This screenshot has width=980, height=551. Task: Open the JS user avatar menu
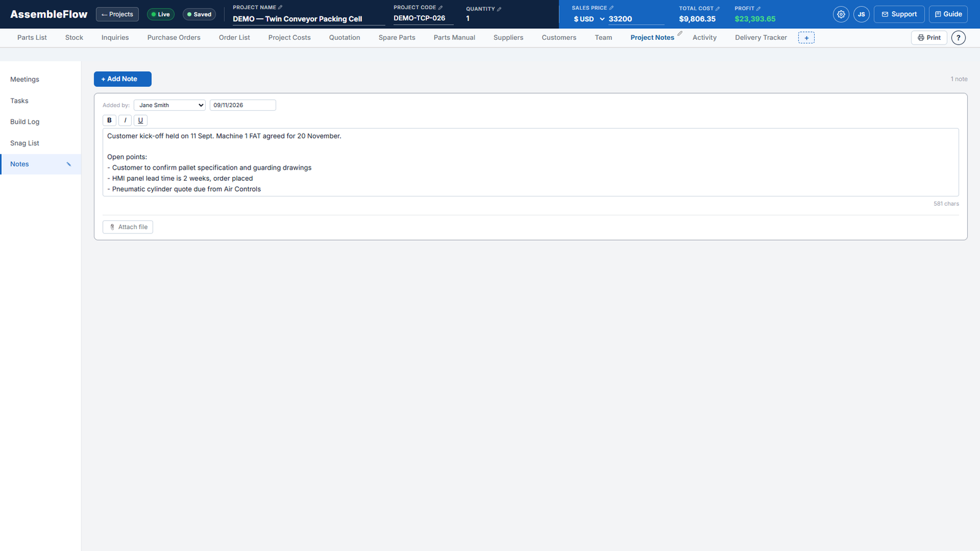861,14
